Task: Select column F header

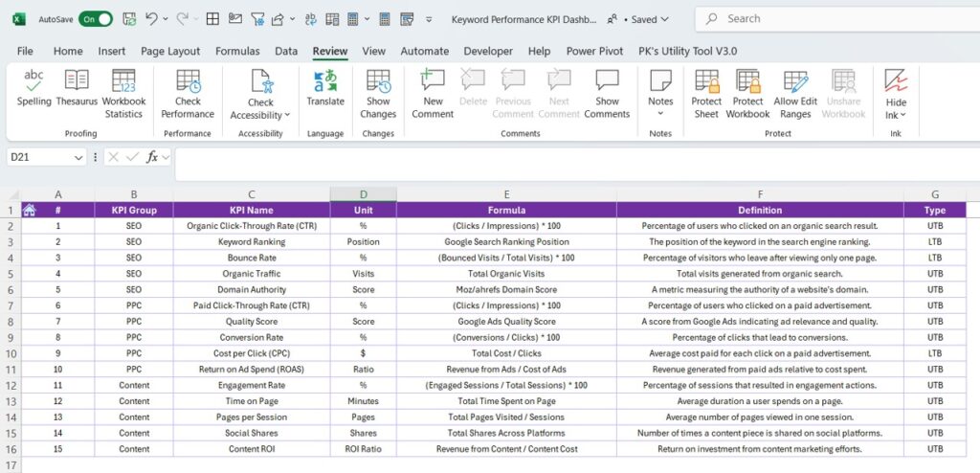Action: point(760,194)
